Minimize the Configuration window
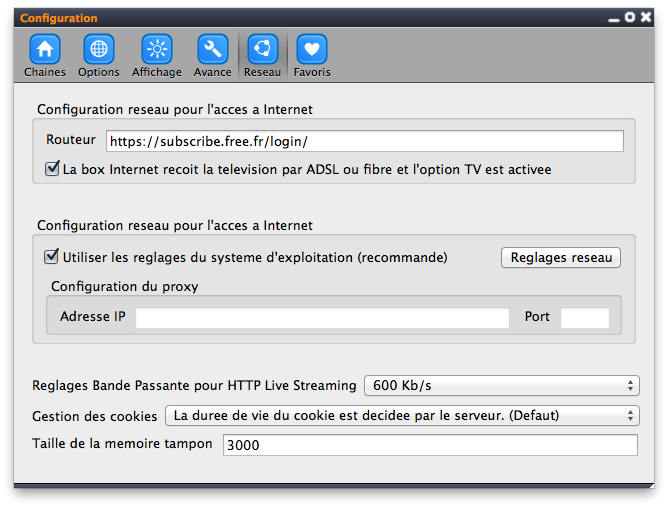The image size is (668, 508). tap(614, 19)
